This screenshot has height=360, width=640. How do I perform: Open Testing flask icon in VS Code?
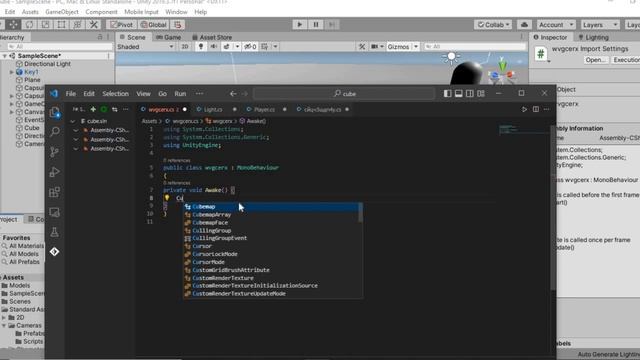[55, 232]
